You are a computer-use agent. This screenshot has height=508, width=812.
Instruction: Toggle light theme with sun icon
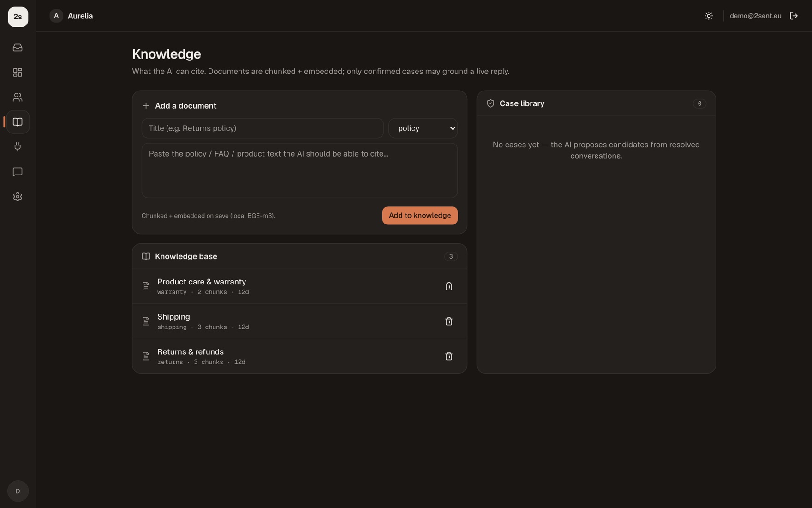point(709,16)
